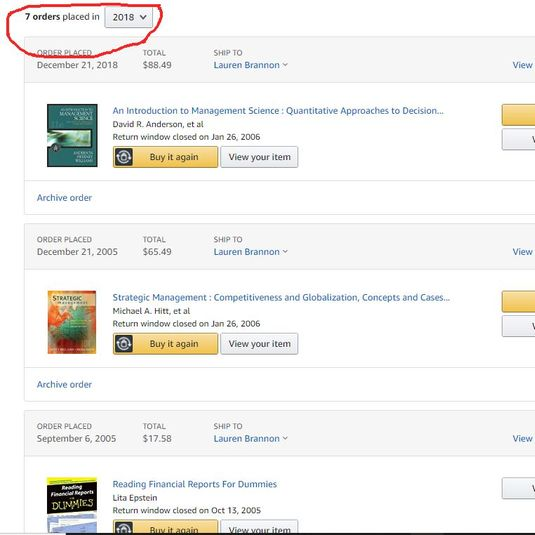Expand Ship To Lauren Brannon for December 2018 order

point(250,65)
